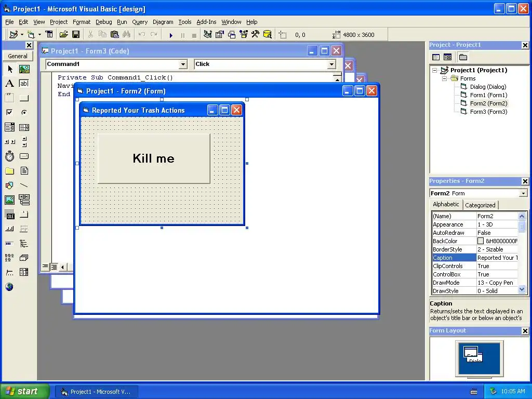Click View Code in the Project panel
The width and height of the screenshot is (532, 399).
coord(436,57)
